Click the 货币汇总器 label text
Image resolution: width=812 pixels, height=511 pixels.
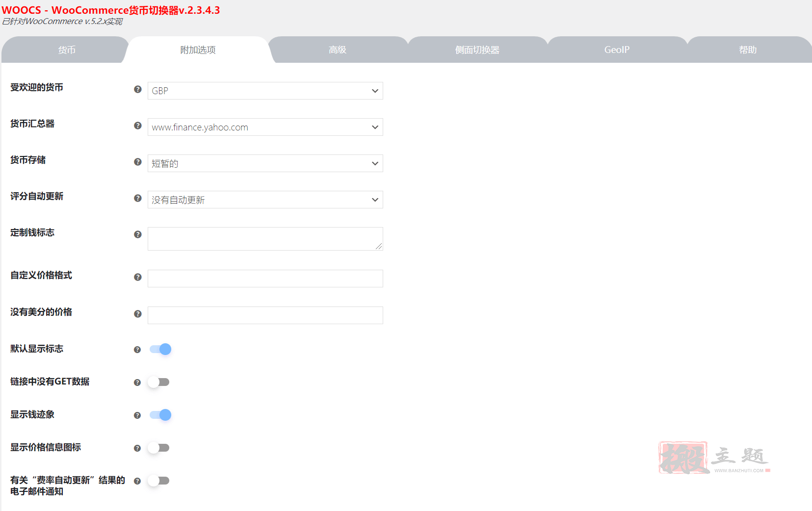pos(32,124)
